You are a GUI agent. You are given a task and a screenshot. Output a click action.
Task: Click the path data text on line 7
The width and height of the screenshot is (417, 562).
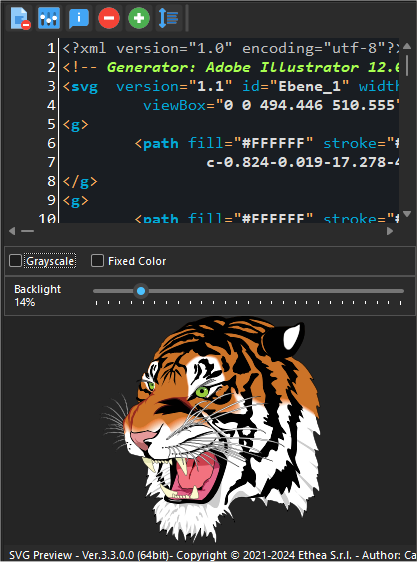pos(303,162)
